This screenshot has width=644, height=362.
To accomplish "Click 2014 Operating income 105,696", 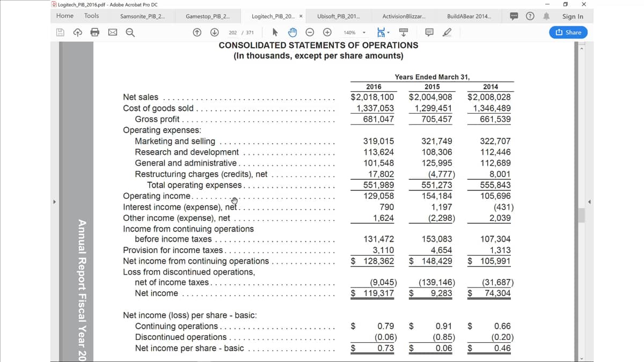I will point(495,196).
